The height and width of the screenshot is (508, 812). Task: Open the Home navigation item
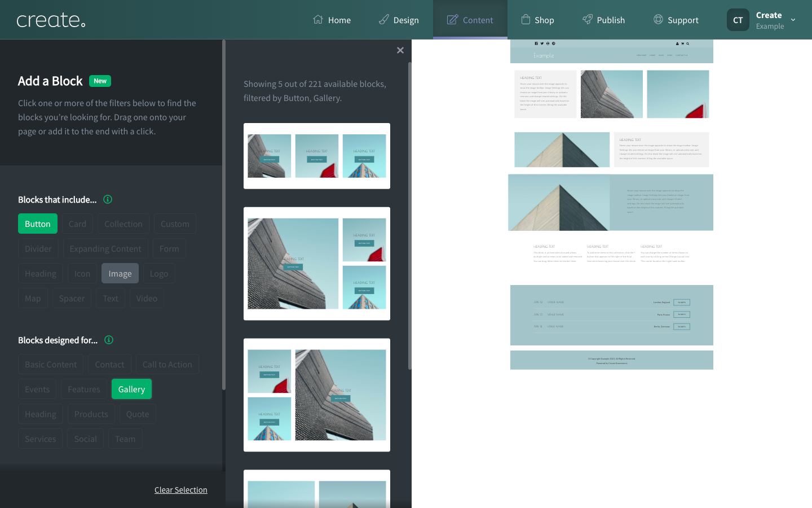click(332, 20)
